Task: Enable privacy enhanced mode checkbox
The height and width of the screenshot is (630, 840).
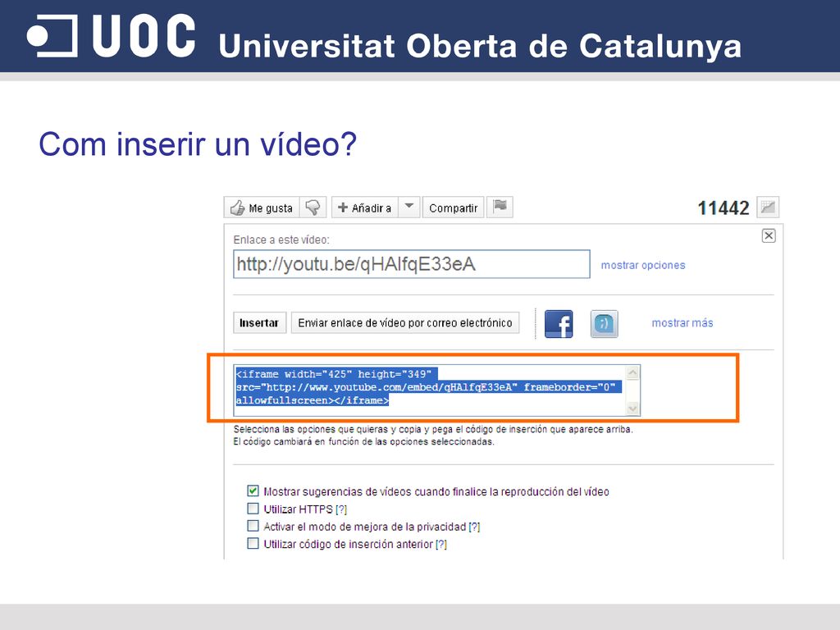Action: pyautogui.click(x=253, y=526)
